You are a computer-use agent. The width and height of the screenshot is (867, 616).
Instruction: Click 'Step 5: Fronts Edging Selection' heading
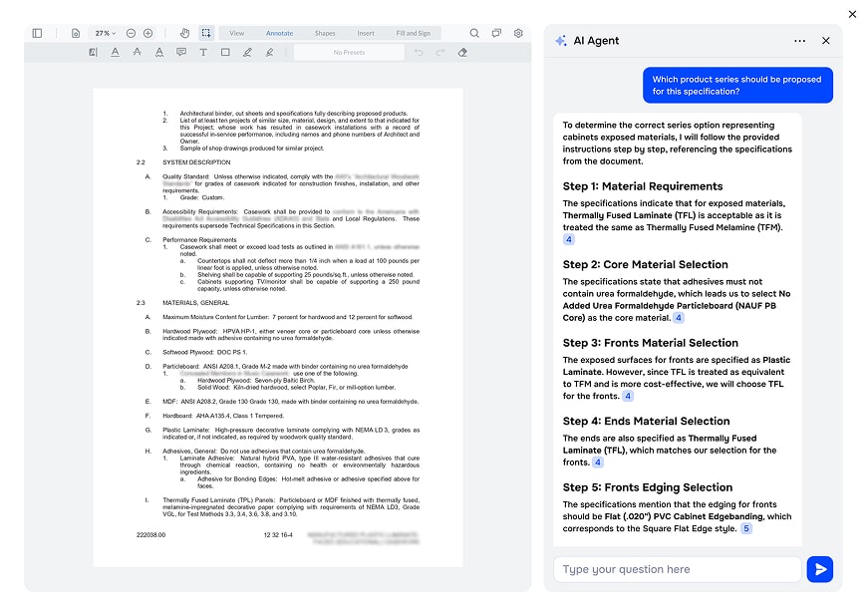648,487
